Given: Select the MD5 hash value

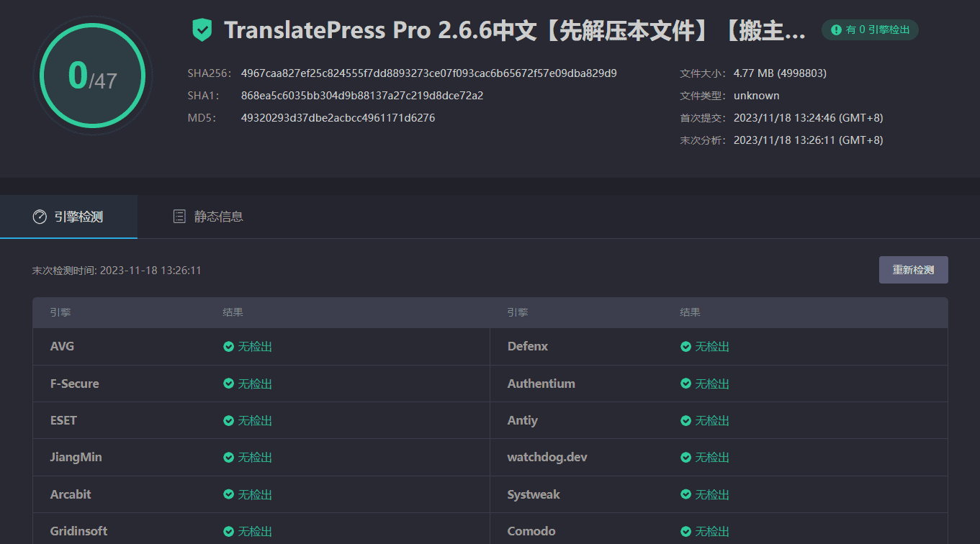Looking at the screenshot, I should click(x=338, y=118).
